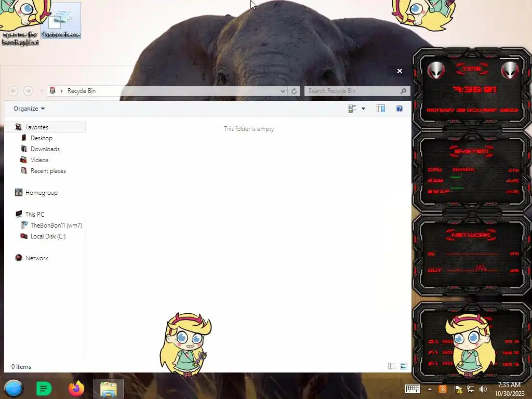Click the Favorites icon
Screen dimensions: 532x399
[x=18, y=127]
